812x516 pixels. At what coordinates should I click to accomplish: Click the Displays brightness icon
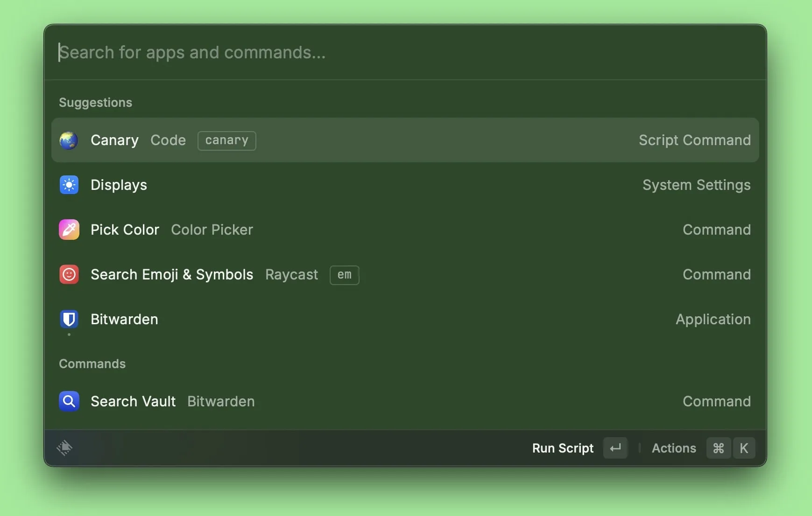coord(69,185)
